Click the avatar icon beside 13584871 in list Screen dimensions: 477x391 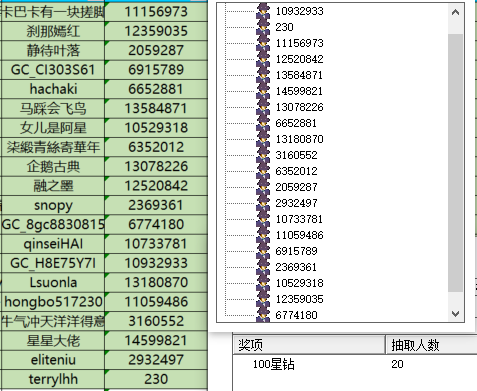pyautogui.click(x=263, y=75)
